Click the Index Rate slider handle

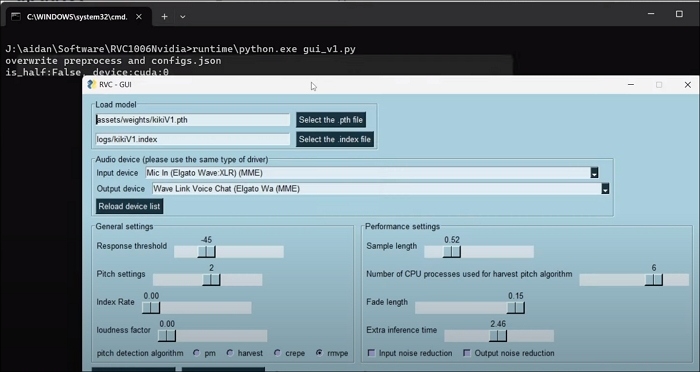(151, 308)
